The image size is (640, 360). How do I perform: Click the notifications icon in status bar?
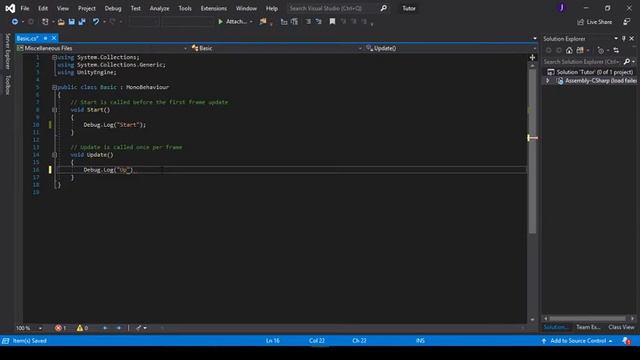626,340
